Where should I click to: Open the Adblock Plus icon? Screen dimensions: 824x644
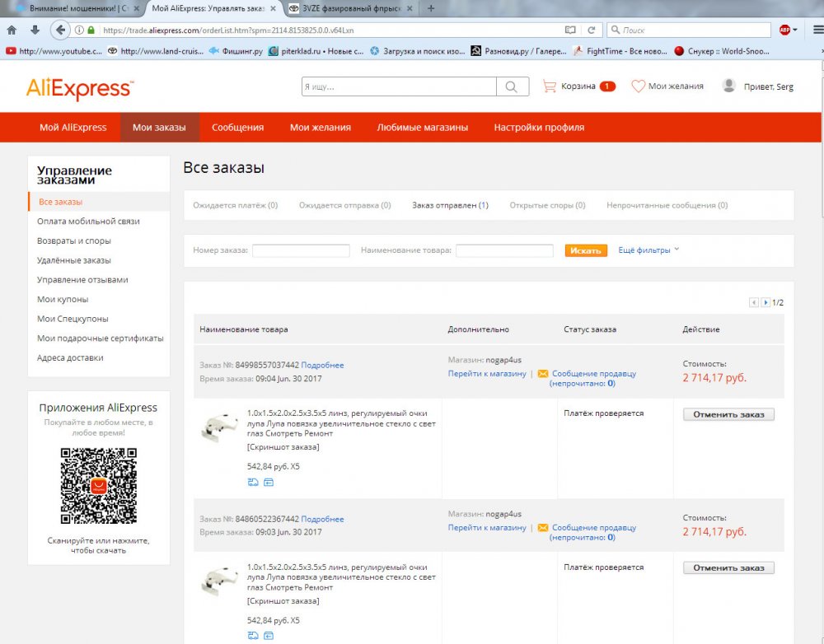point(784,30)
